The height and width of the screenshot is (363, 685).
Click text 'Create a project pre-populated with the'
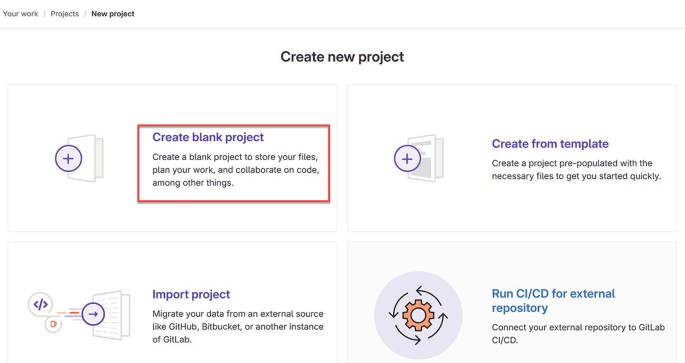pyautogui.click(x=572, y=163)
